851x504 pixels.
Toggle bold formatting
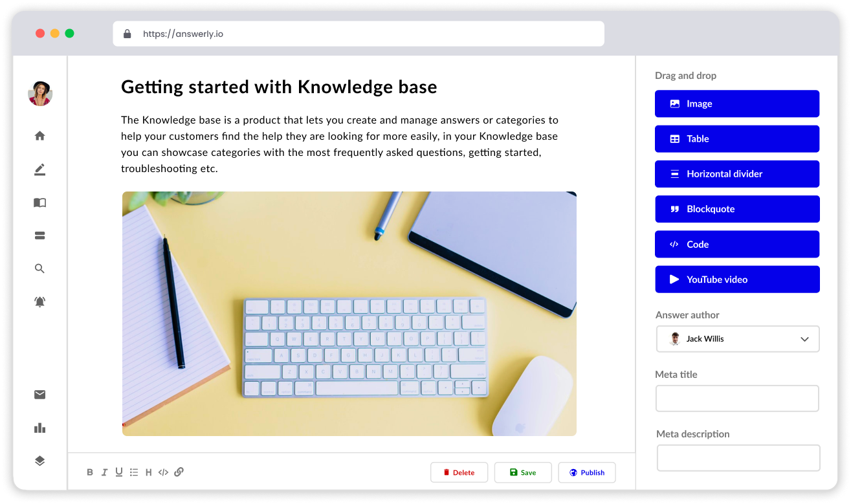(90, 472)
